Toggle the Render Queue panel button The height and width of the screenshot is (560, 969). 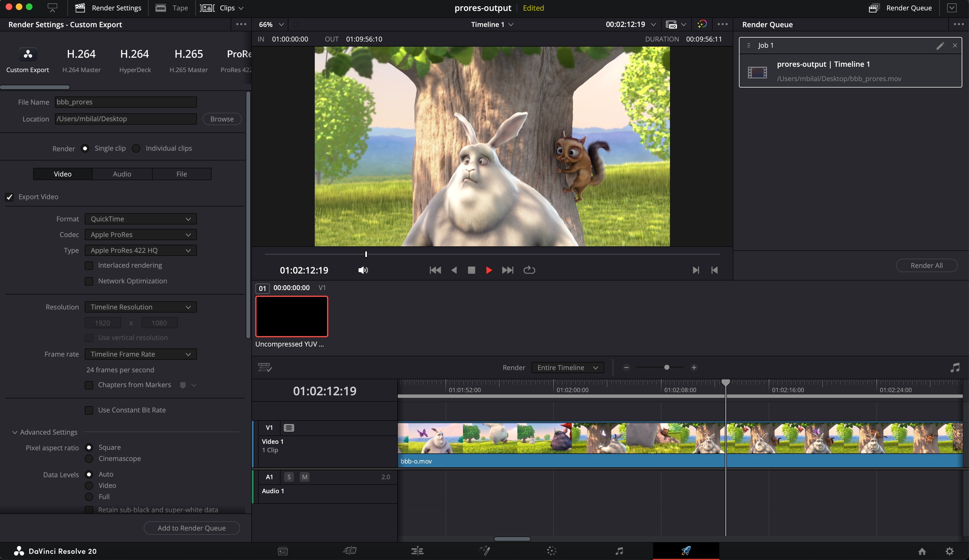[x=900, y=8]
